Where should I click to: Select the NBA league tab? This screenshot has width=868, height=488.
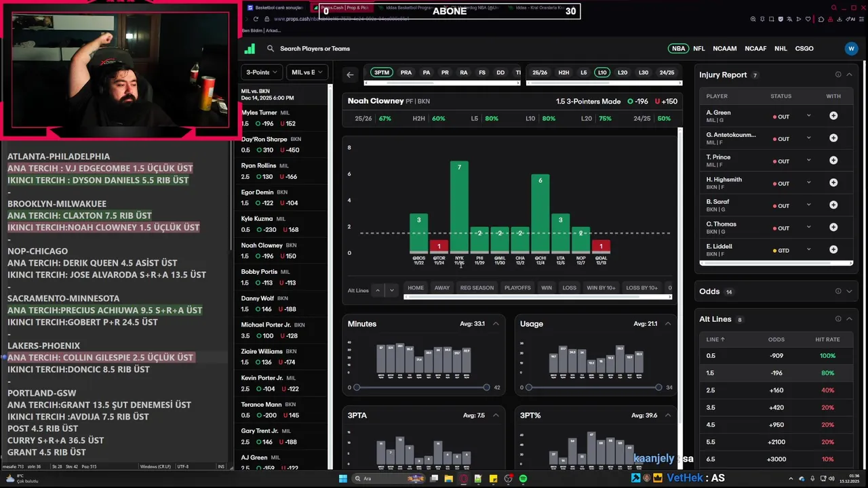[678, 49]
